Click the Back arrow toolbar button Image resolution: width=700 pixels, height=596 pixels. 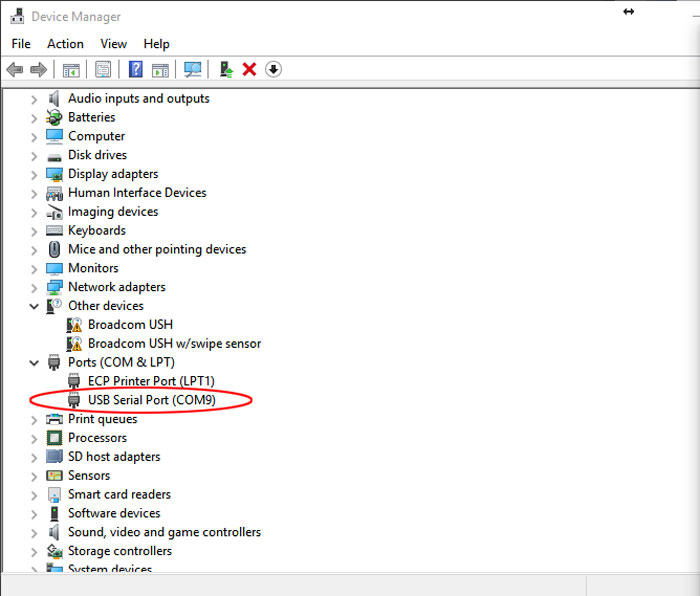point(15,70)
